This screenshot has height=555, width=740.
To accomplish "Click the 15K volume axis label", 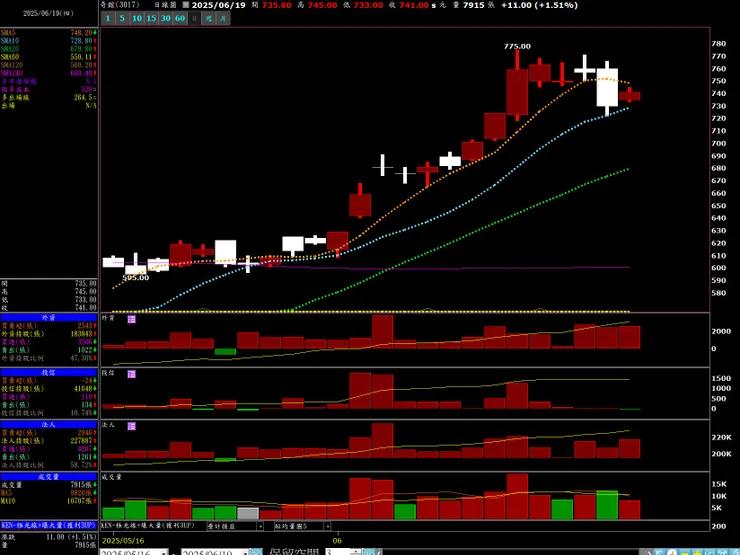I will coord(719,484).
